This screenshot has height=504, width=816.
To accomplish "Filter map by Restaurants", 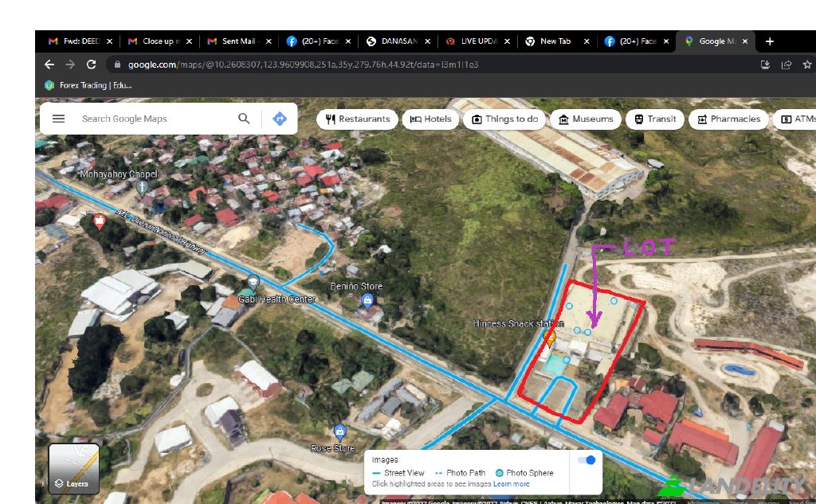I will coord(357,119).
